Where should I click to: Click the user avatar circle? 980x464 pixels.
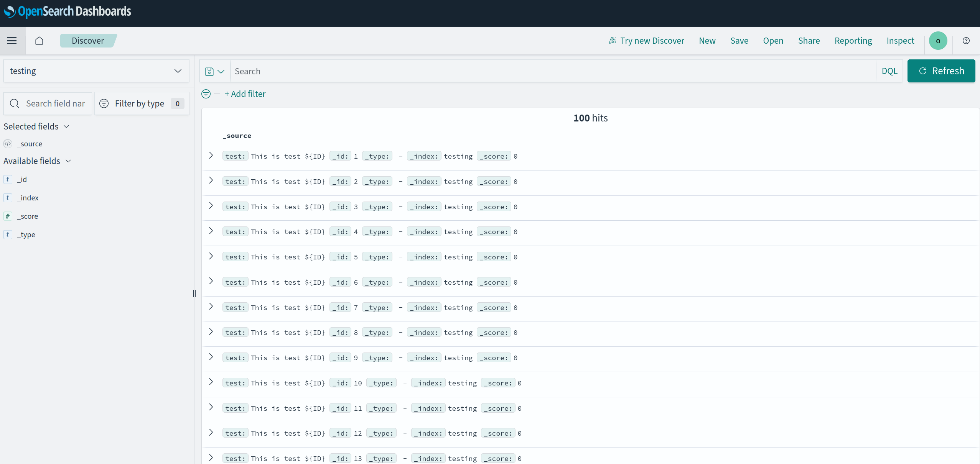pos(938,40)
